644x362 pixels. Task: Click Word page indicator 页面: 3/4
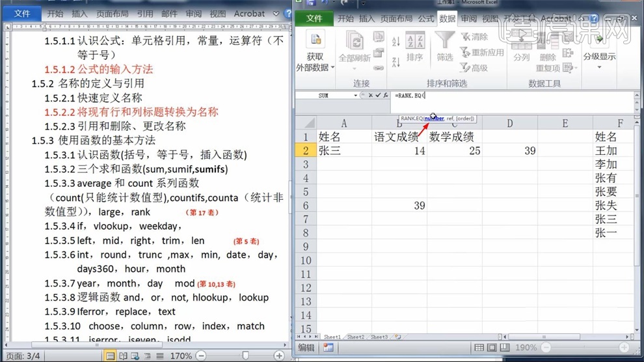(x=23, y=356)
